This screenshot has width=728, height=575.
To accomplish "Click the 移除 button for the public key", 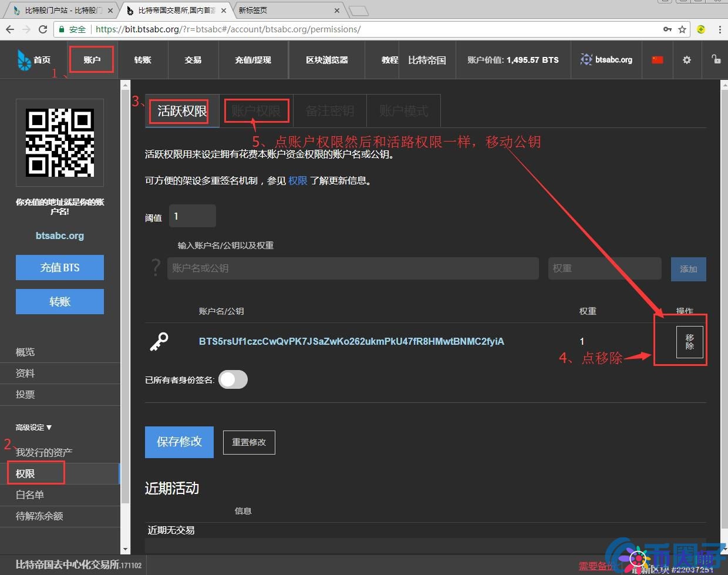I will point(689,341).
